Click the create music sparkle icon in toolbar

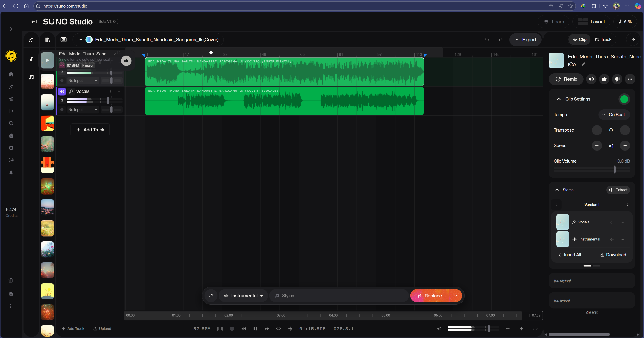pyautogui.click(x=31, y=40)
